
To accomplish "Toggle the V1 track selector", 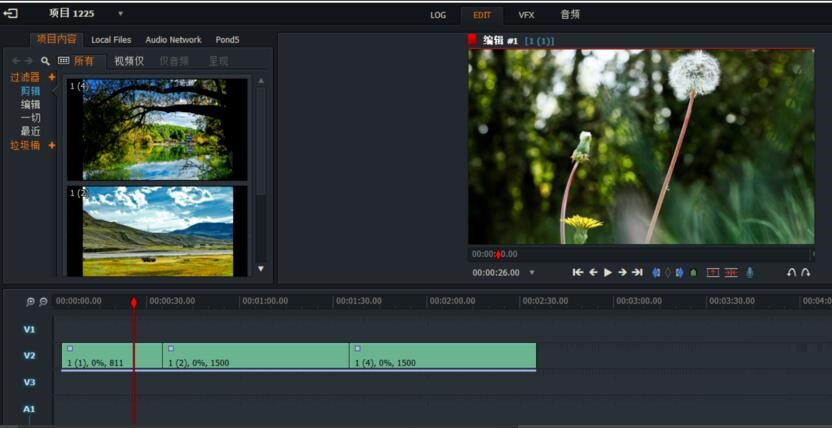I will (x=29, y=329).
